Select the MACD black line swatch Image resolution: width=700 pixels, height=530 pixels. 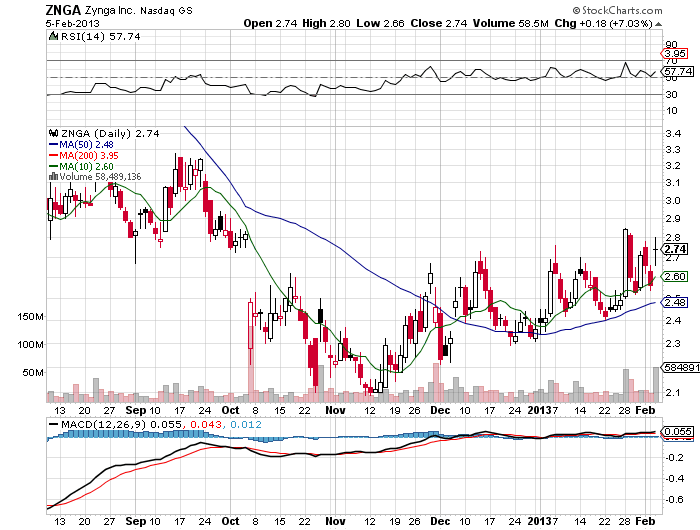click(54, 425)
